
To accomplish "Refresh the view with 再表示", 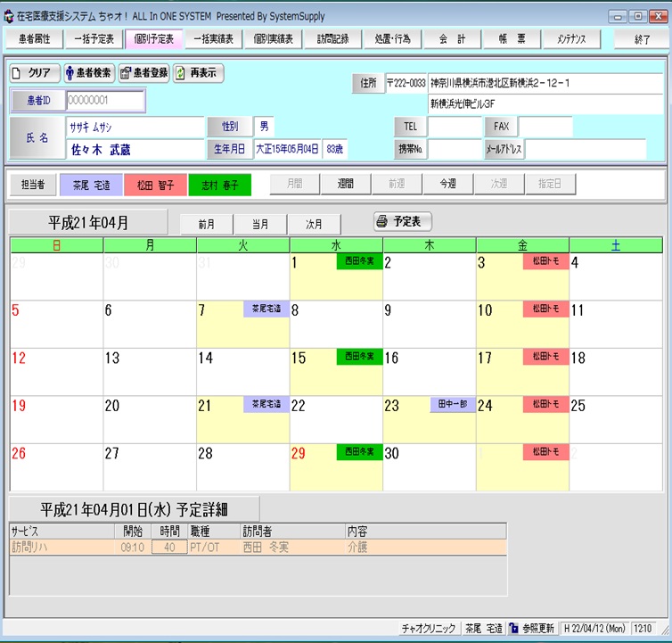I will [x=199, y=73].
